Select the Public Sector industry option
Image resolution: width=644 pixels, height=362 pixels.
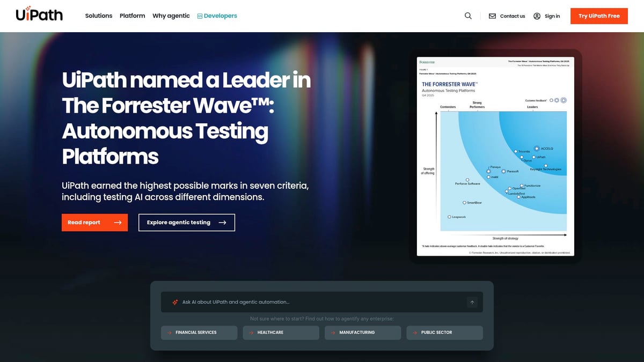pos(444,333)
